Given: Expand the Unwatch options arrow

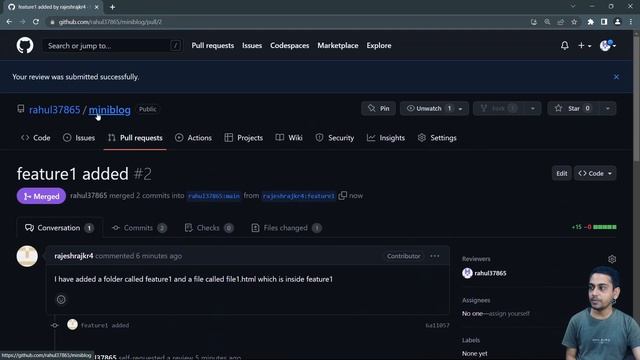Looking at the screenshot, I should (x=461, y=109).
